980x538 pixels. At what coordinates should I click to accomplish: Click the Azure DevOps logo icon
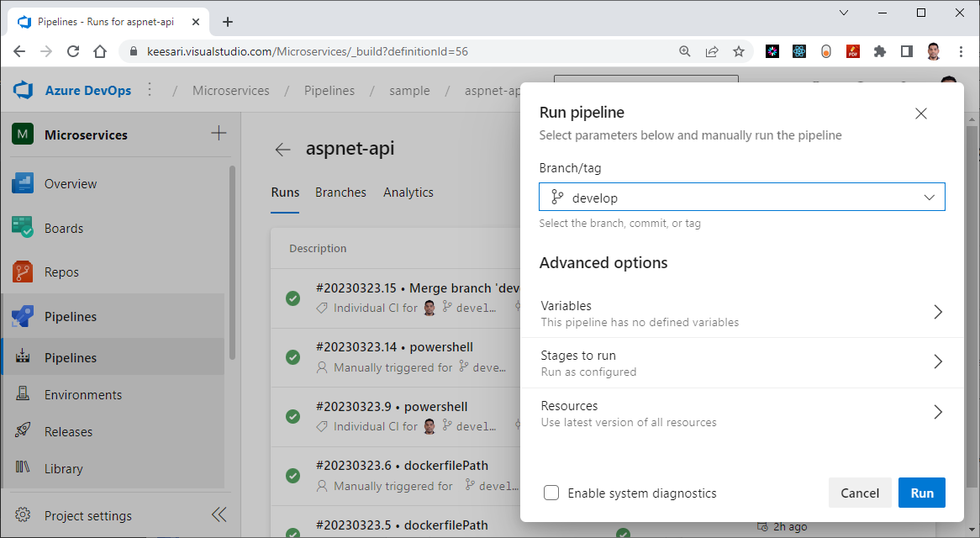pos(24,90)
